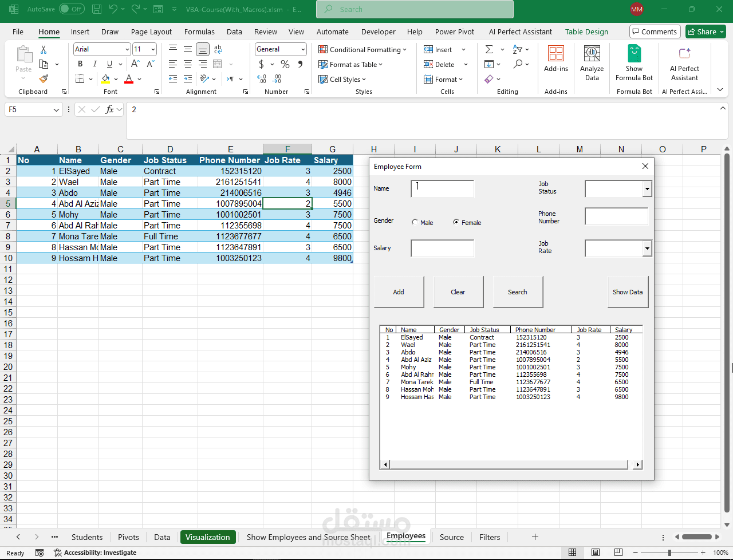Apply comma style number format

[301, 64]
